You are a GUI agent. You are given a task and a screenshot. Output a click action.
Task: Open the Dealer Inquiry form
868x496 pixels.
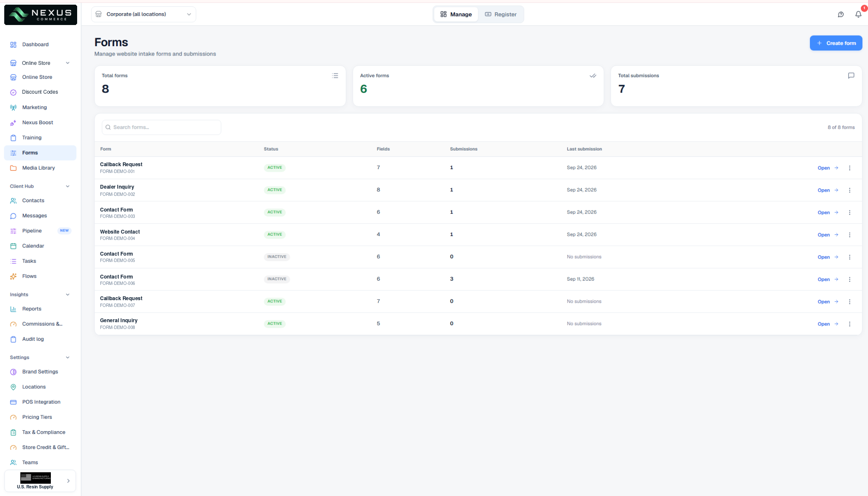point(828,190)
